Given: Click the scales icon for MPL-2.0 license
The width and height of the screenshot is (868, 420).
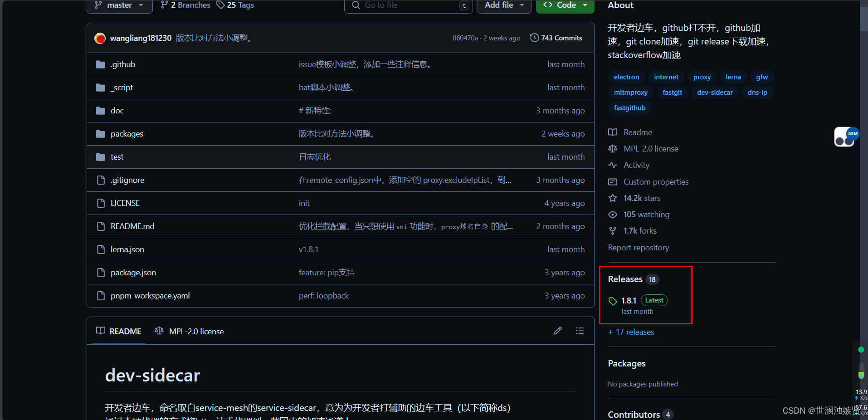Looking at the screenshot, I should 613,148.
